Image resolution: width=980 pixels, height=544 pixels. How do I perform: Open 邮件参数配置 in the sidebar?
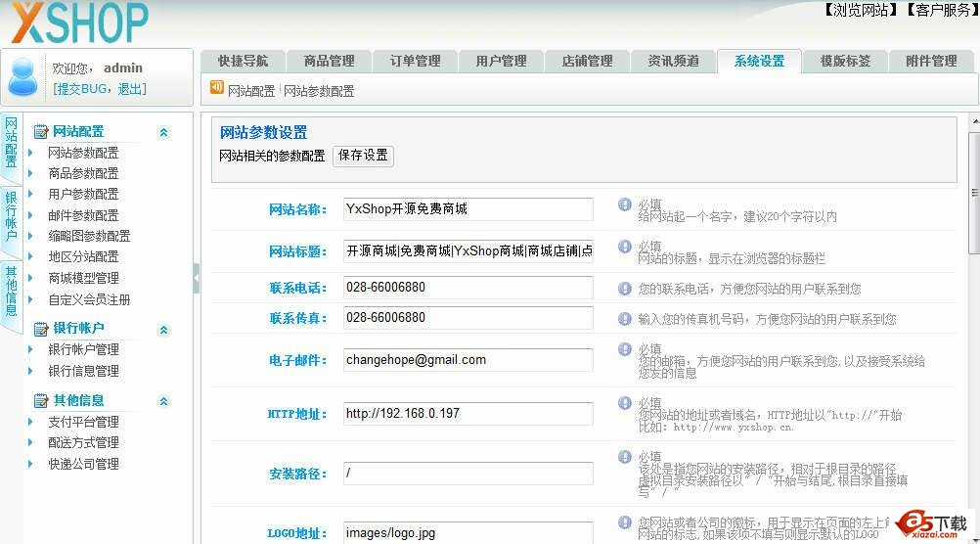83,215
